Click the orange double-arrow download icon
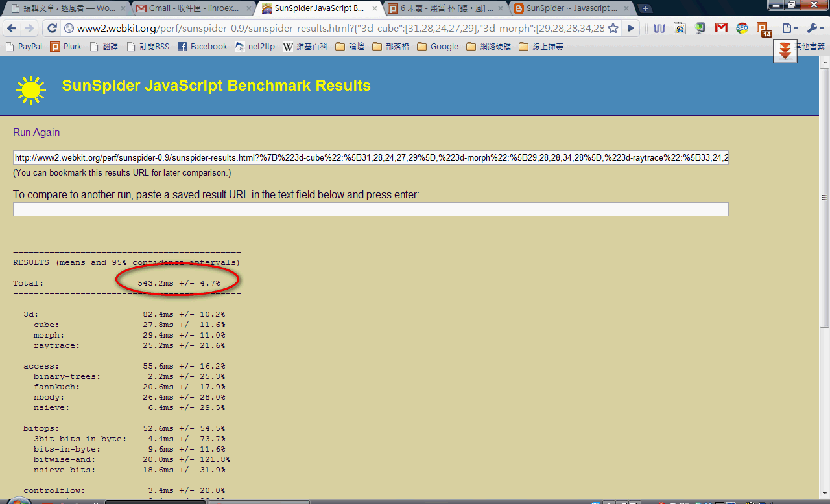 [x=785, y=52]
